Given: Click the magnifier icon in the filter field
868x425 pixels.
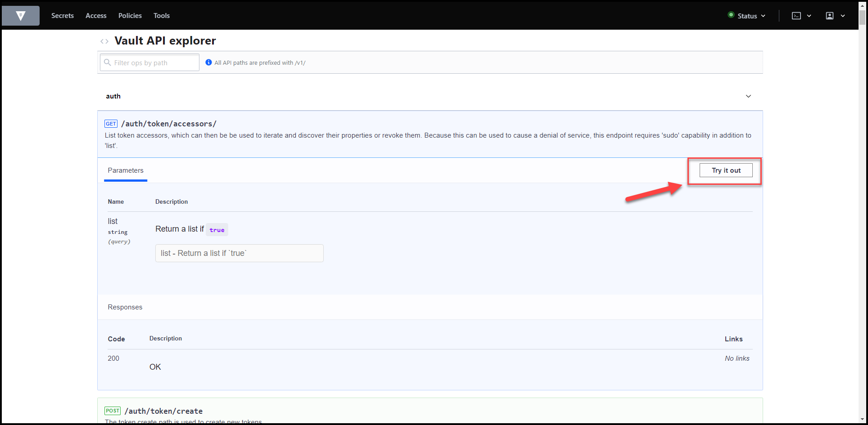Looking at the screenshot, I should (108, 62).
